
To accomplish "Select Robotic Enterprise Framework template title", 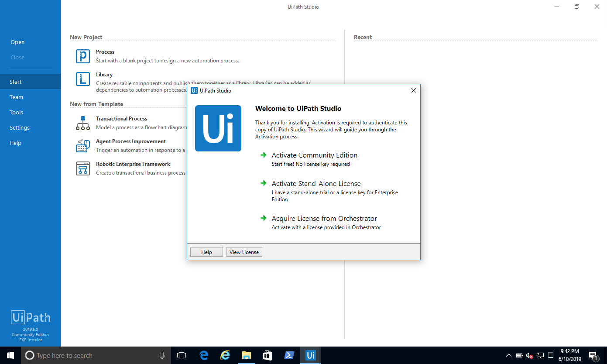I will tap(133, 164).
